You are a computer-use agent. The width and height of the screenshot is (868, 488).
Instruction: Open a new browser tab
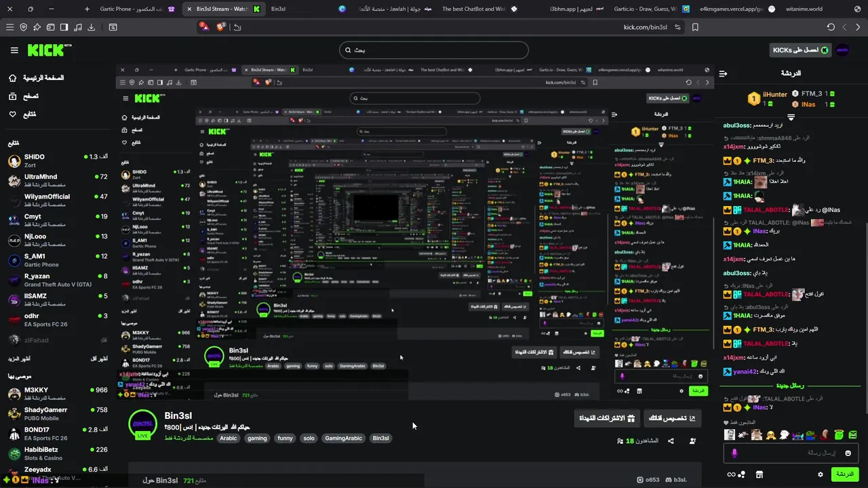pyautogui.click(x=87, y=9)
